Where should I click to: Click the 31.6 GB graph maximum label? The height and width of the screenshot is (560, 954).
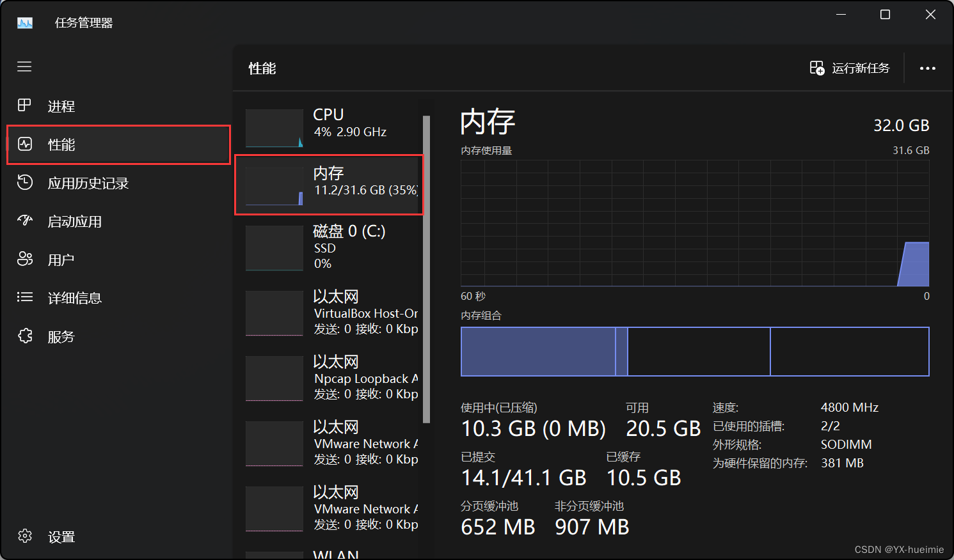coord(910,150)
